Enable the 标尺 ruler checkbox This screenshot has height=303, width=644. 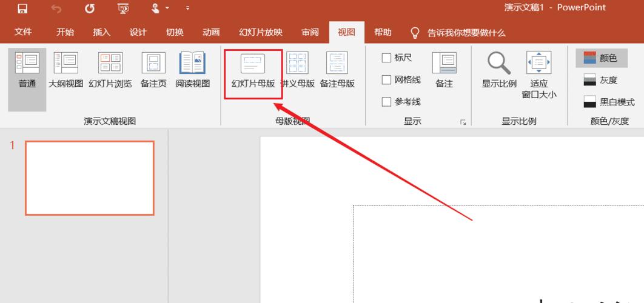tap(386, 58)
